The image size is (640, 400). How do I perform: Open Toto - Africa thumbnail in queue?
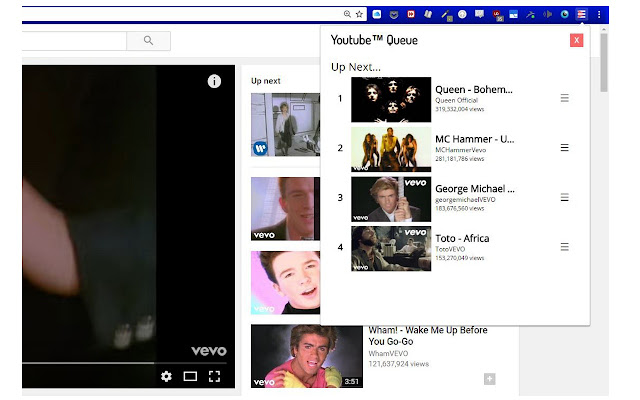click(x=391, y=249)
